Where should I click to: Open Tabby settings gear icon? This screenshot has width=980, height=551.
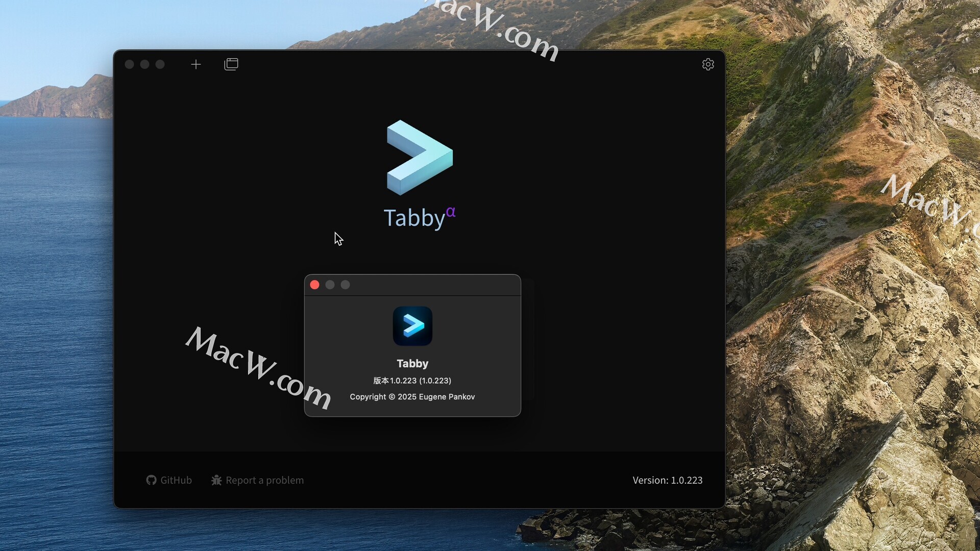tap(708, 64)
